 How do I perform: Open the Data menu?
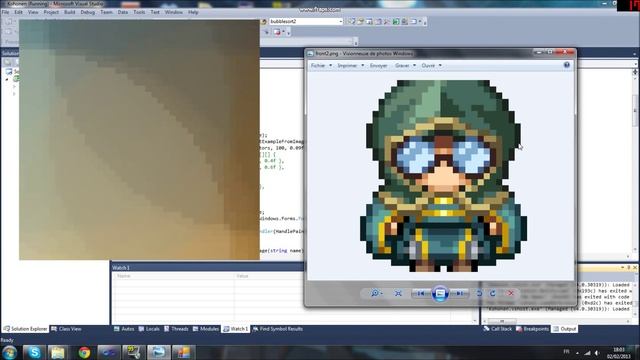(x=123, y=12)
